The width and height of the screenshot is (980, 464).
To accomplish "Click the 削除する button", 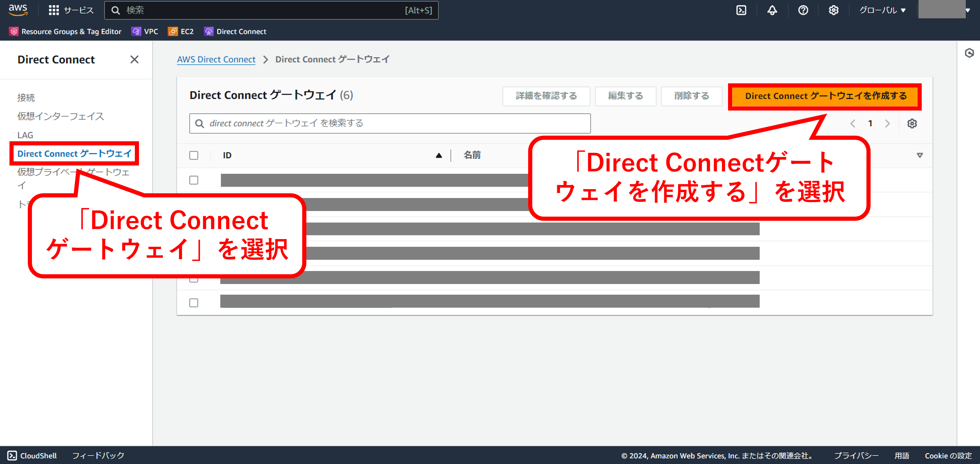I will point(691,96).
